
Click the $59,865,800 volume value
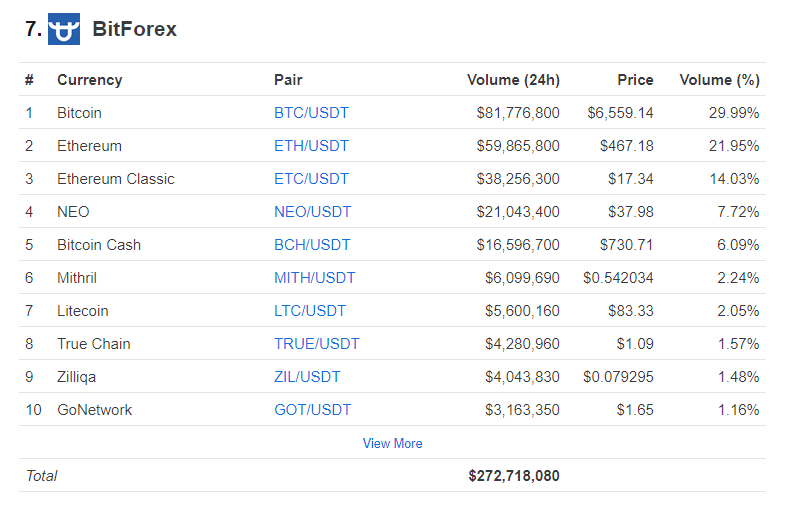(x=518, y=146)
